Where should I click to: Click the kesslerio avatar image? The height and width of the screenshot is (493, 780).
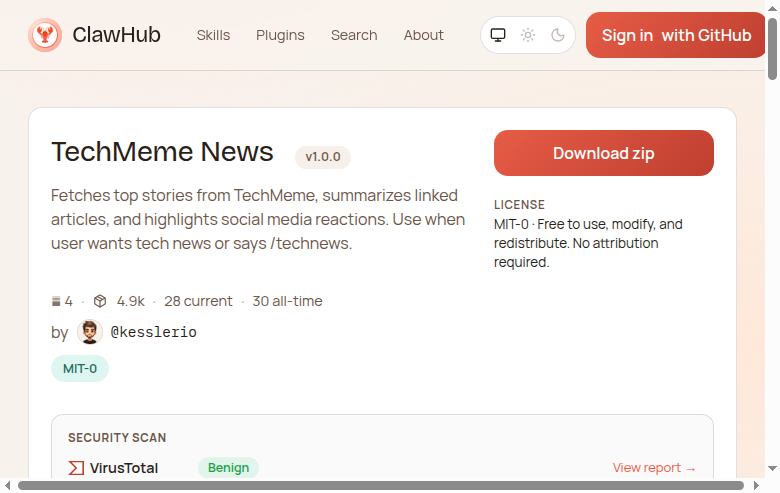pyautogui.click(x=90, y=332)
